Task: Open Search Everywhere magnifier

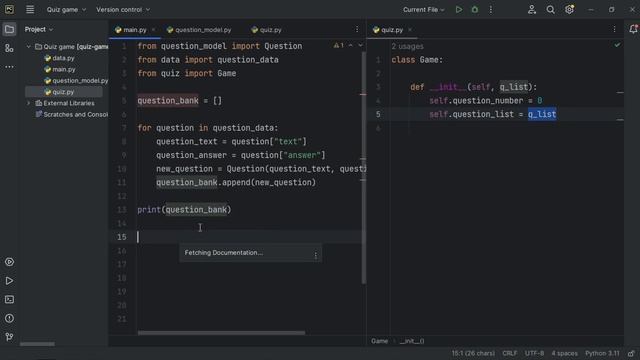Action: 551,9
